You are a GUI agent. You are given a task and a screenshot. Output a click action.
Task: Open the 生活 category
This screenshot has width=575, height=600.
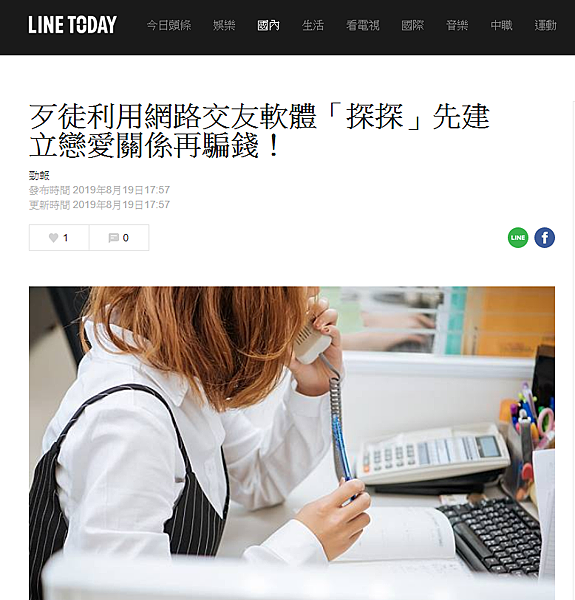[313, 26]
